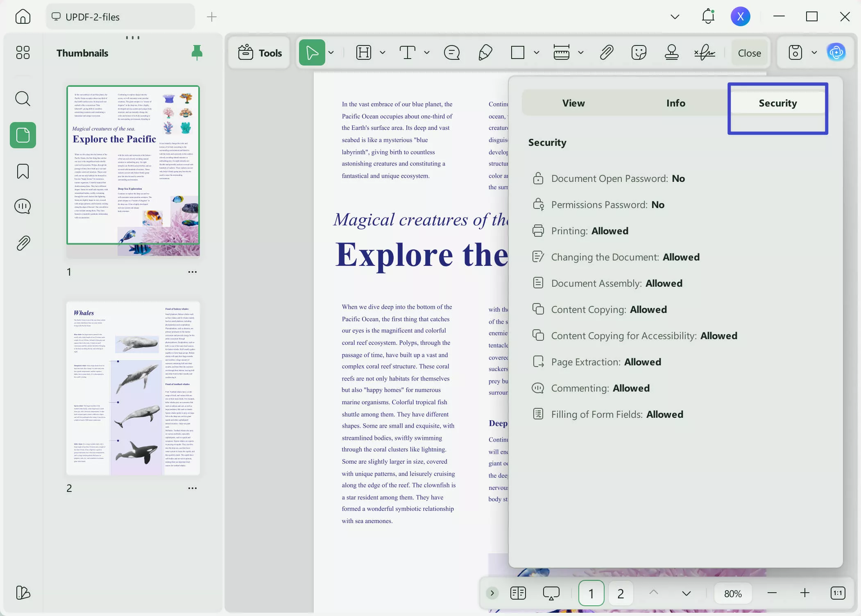The image size is (861, 616).
Task: Pin the Thumbnails panel
Action: tap(197, 52)
